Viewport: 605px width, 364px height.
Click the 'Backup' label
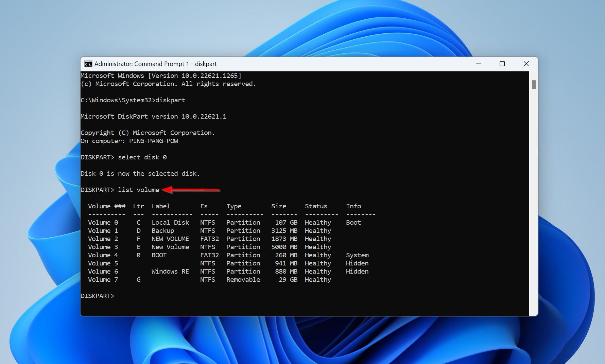pos(163,231)
